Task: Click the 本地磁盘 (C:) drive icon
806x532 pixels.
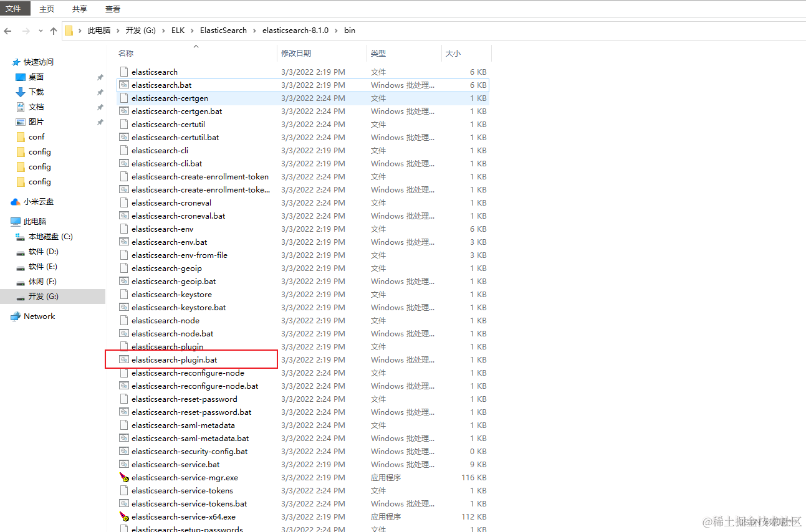Action: tap(21, 237)
